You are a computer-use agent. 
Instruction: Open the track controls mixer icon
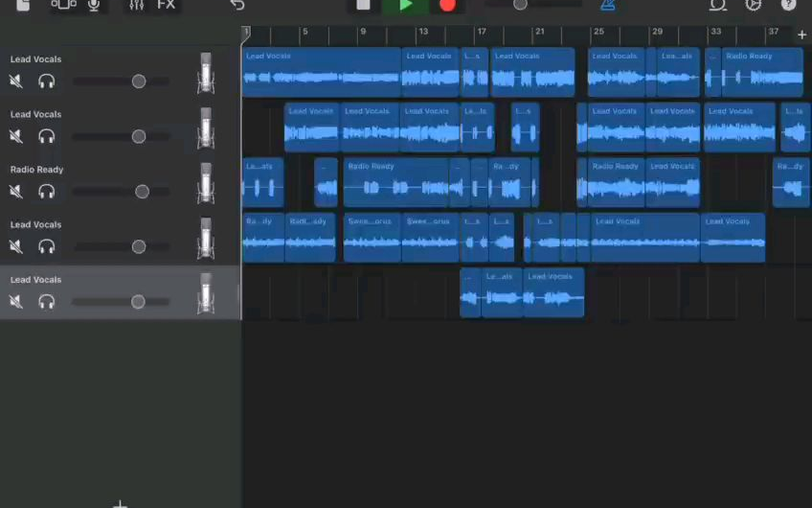pos(136,5)
